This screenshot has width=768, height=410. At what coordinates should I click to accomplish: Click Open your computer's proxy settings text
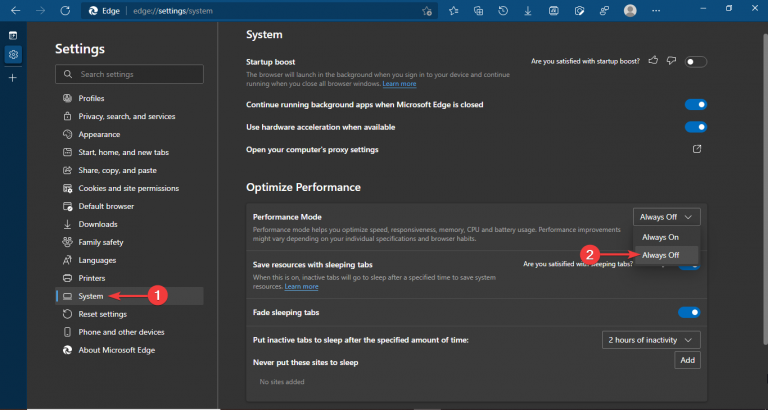tap(312, 149)
